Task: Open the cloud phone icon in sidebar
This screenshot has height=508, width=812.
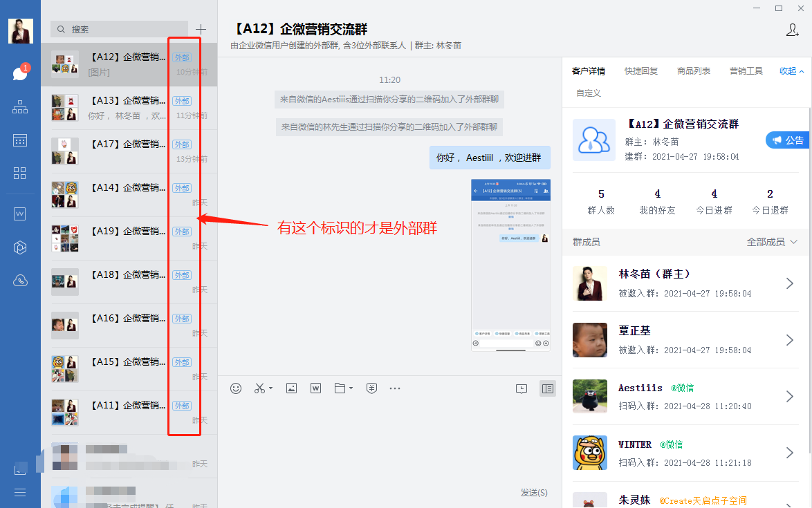Action: click(20, 281)
